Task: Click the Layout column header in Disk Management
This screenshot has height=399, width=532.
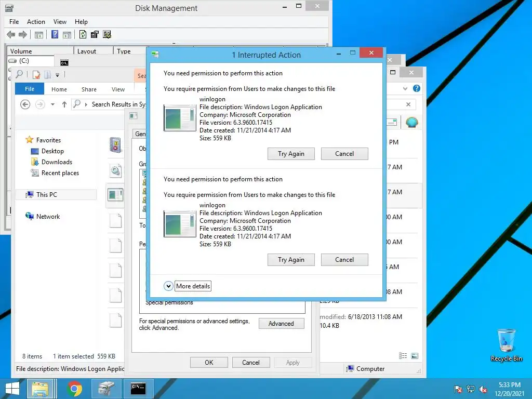Action: pos(94,51)
